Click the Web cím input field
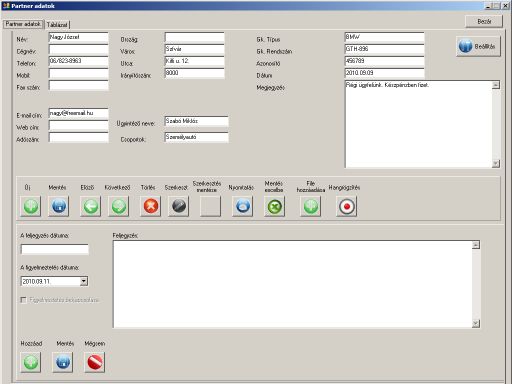Viewport: 512px width, 384px height. [79, 125]
